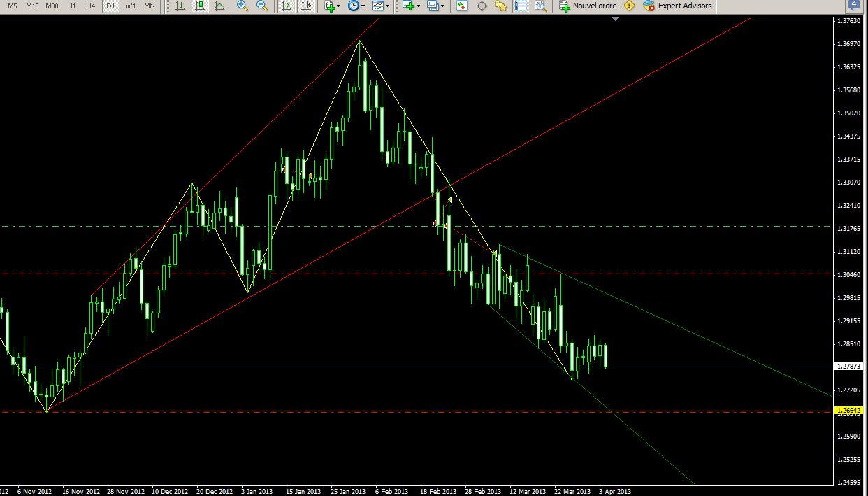The image size is (868, 496).
Task: Click the 12 Mar 2013 date label
Action: (528, 491)
